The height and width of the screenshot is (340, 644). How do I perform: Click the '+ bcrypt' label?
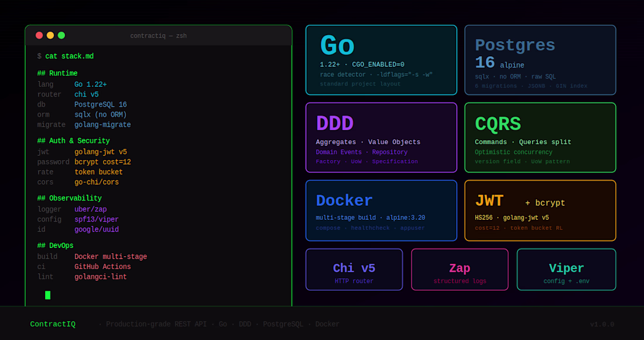[x=545, y=203]
